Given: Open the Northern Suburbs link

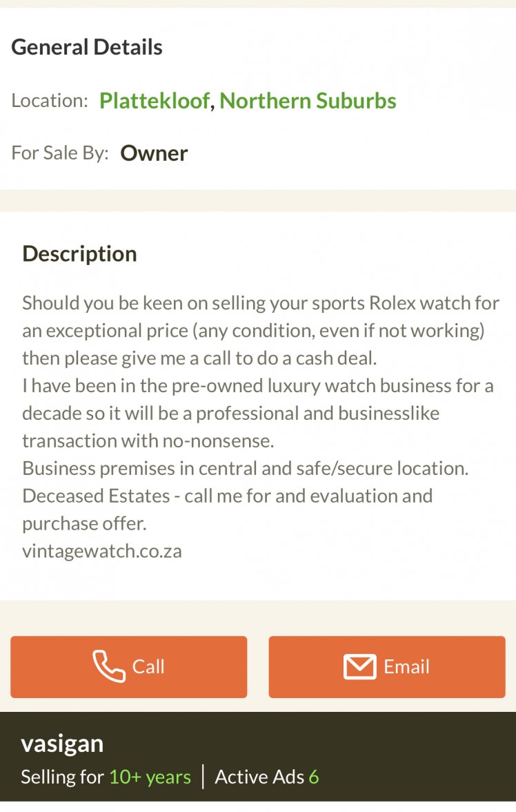Looking at the screenshot, I should tap(308, 101).
